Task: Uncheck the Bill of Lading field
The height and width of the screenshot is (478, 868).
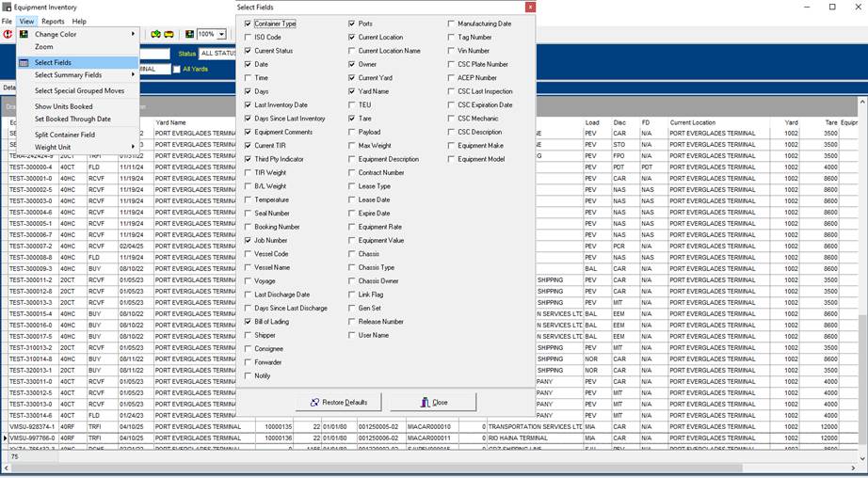Action: click(249, 322)
